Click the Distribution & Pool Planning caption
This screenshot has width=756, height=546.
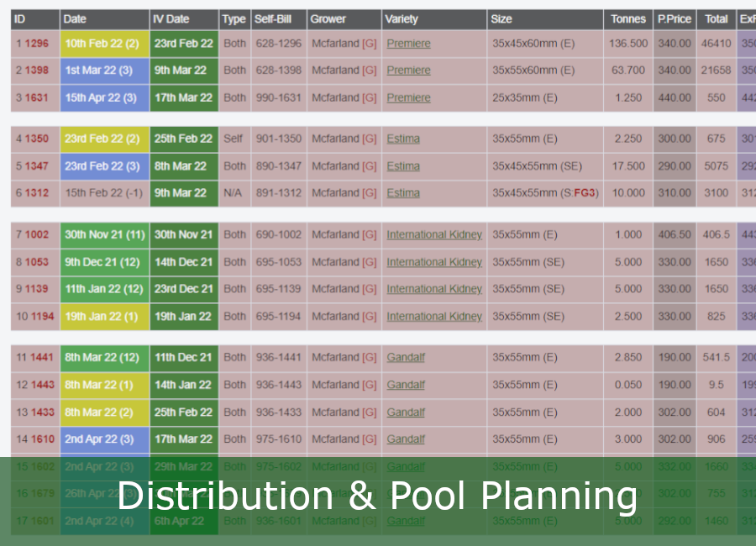[377, 496]
